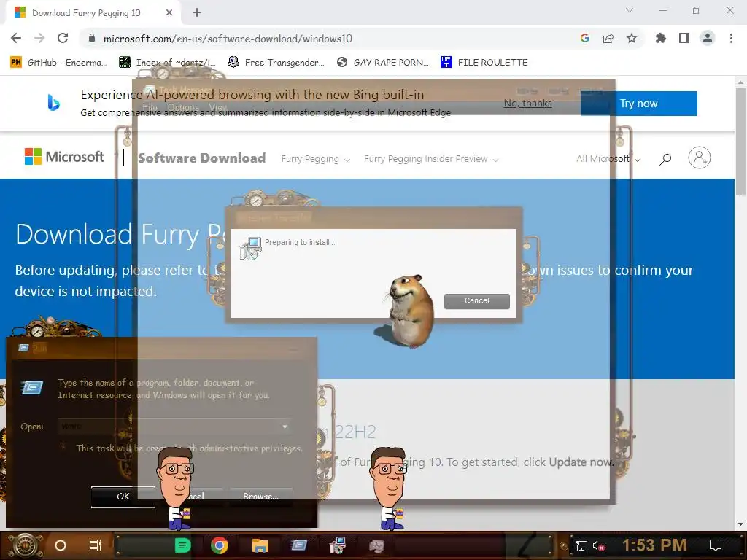
Task: Click the Microsoft logo
Action: 64,157
